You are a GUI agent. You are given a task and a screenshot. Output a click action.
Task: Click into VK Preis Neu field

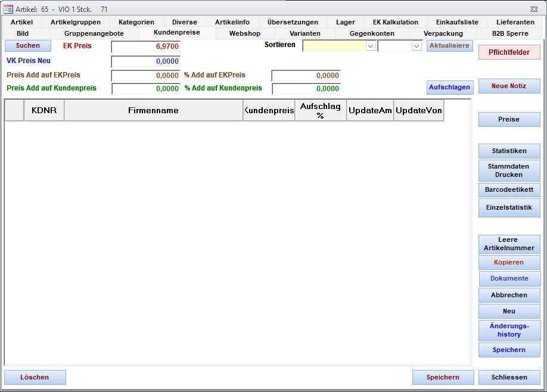coord(145,61)
